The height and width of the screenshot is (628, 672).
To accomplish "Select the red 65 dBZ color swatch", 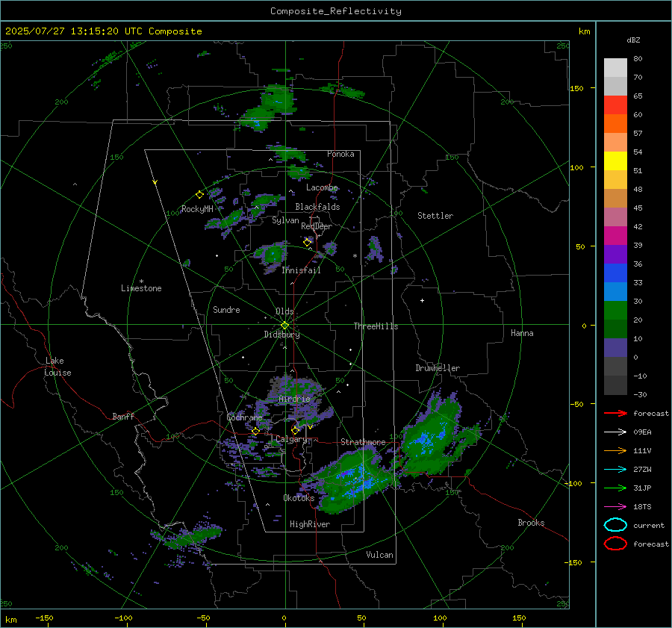I will tap(615, 105).
